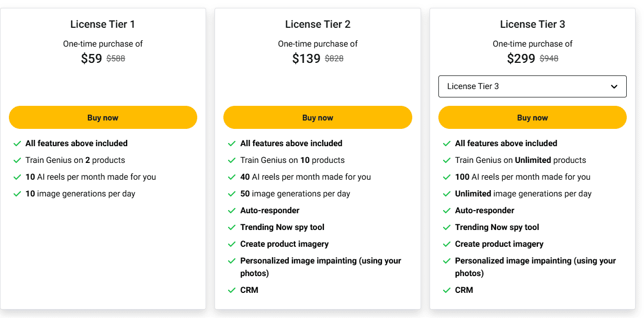Viewport: 644px width, 318px height.
Task: Click Buy now under License Tier 1
Action: (x=103, y=117)
